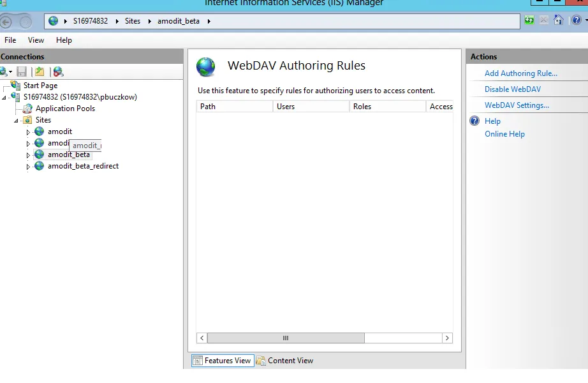The width and height of the screenshot is (588, 383).
Task: Sort by the Path column header
Action: click(x=235, y=106)
